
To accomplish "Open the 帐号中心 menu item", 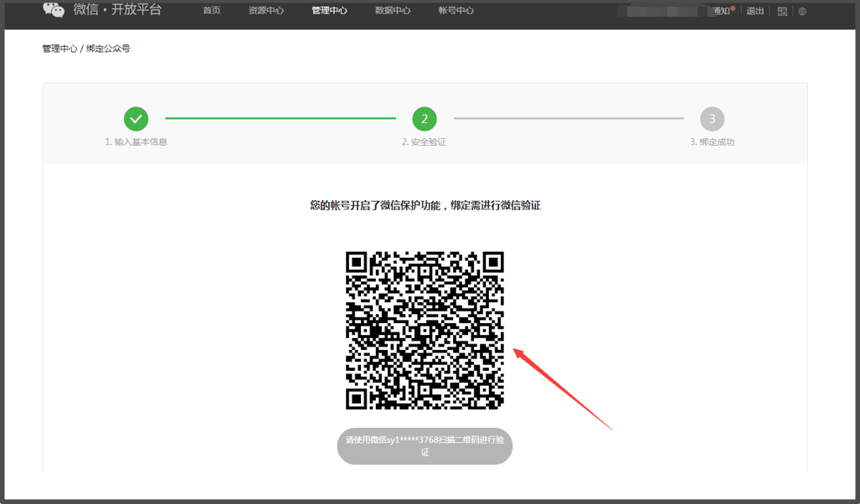I will [456, 10].
